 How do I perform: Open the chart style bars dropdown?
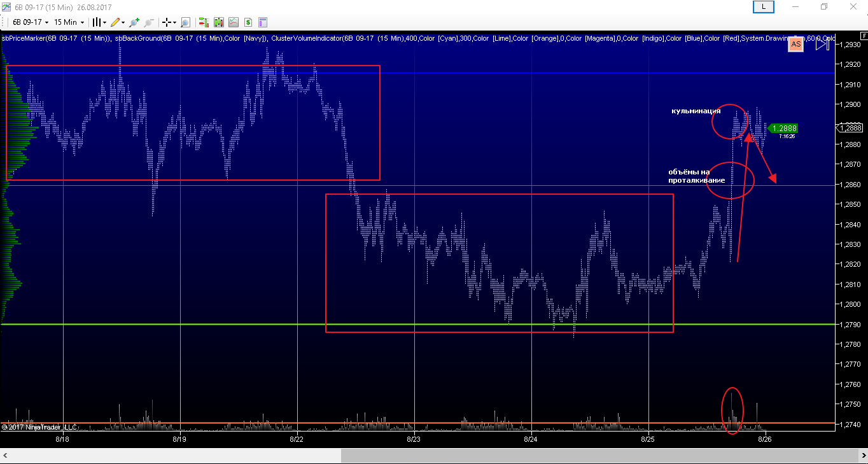click(x=99, y=22)
